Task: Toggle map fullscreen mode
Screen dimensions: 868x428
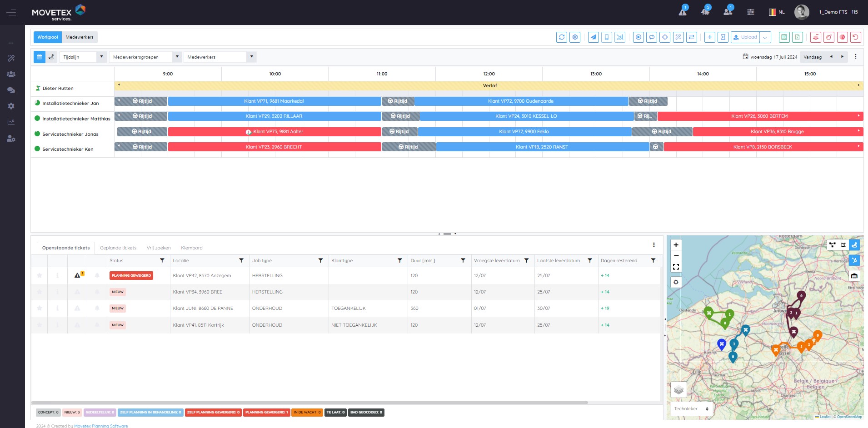Action: [x=676, y=267]
